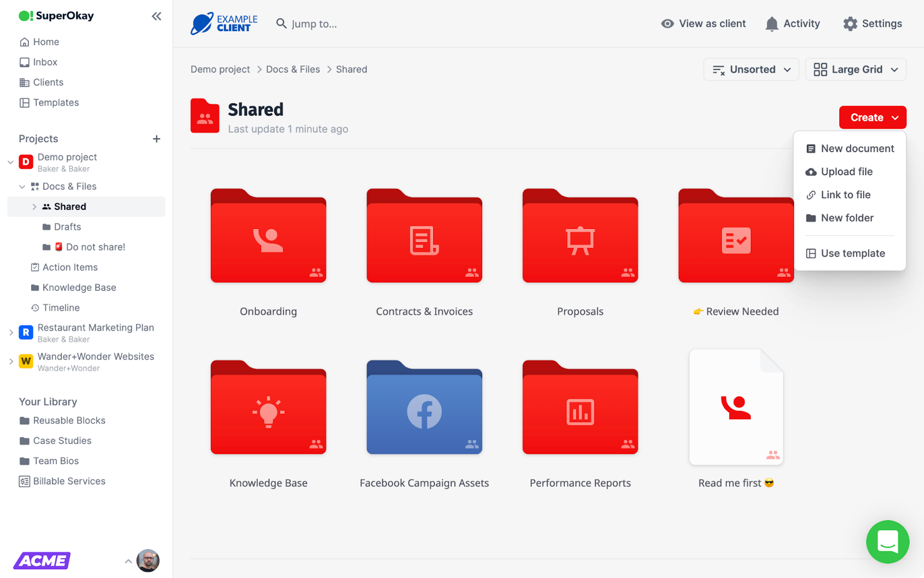Click the user avatar photo
This screenshot has height=578, width=924.
tap(148, 561)
